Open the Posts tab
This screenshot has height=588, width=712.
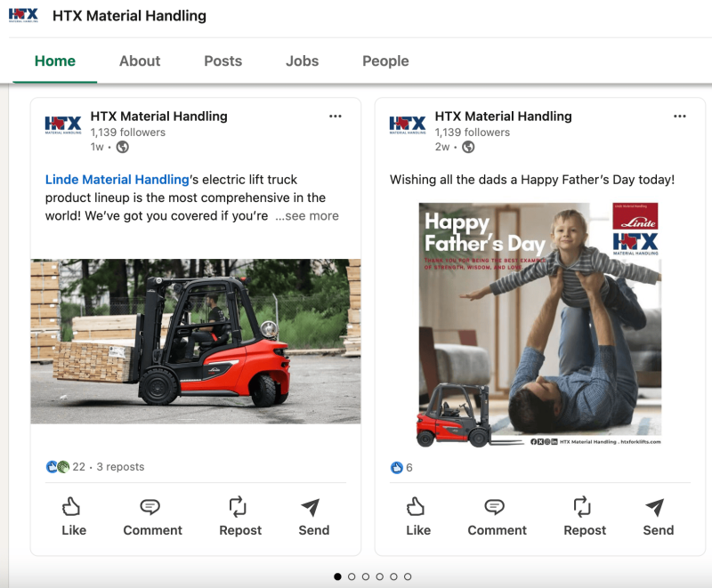tap(223, 60)
